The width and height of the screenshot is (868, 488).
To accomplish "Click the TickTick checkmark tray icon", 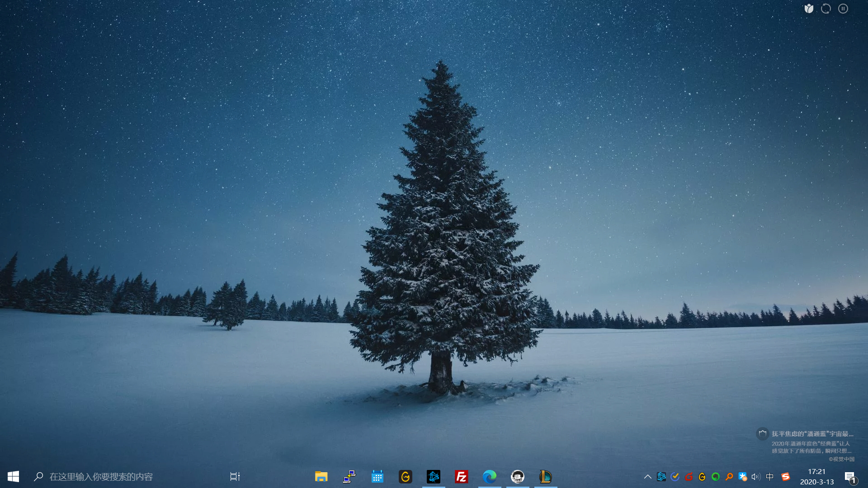I will coord(675,477).
